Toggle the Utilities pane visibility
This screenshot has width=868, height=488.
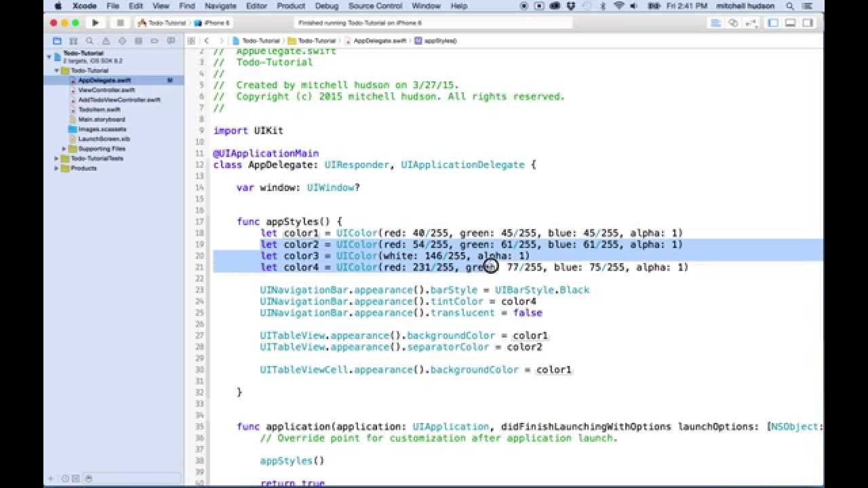[x=807, y=23]
